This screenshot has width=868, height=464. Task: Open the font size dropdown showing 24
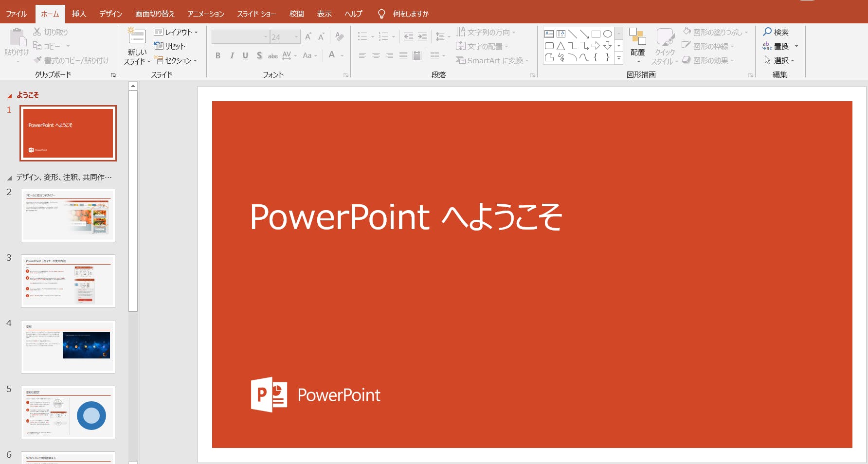(296, 37)
